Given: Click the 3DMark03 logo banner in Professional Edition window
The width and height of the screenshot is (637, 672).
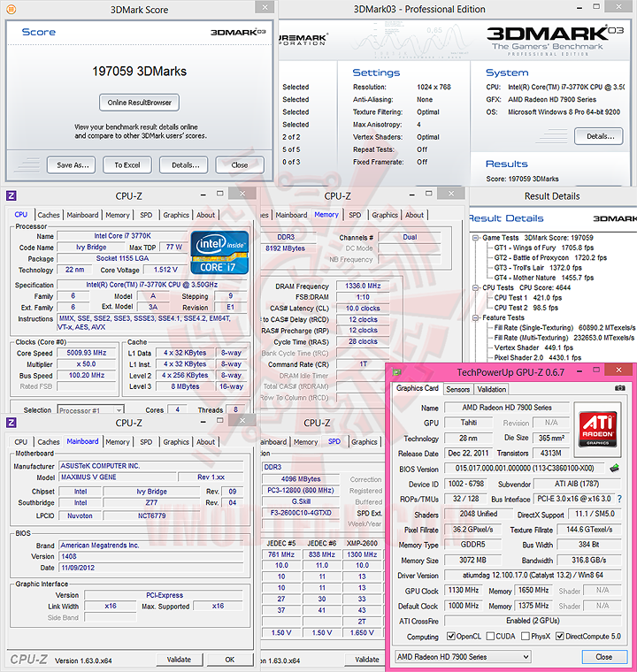Looking at the screenshot, I should click(555, 40).
